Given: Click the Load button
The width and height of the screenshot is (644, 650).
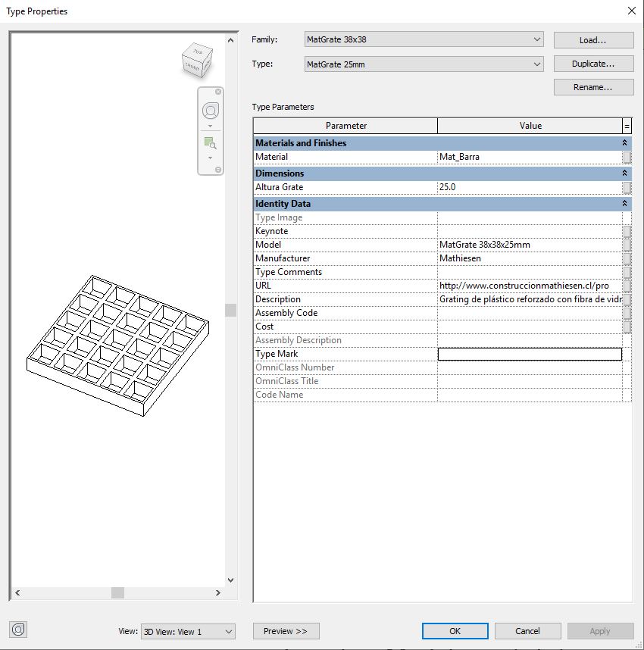Looking at the screenshot, I should [x=593, y=39].
